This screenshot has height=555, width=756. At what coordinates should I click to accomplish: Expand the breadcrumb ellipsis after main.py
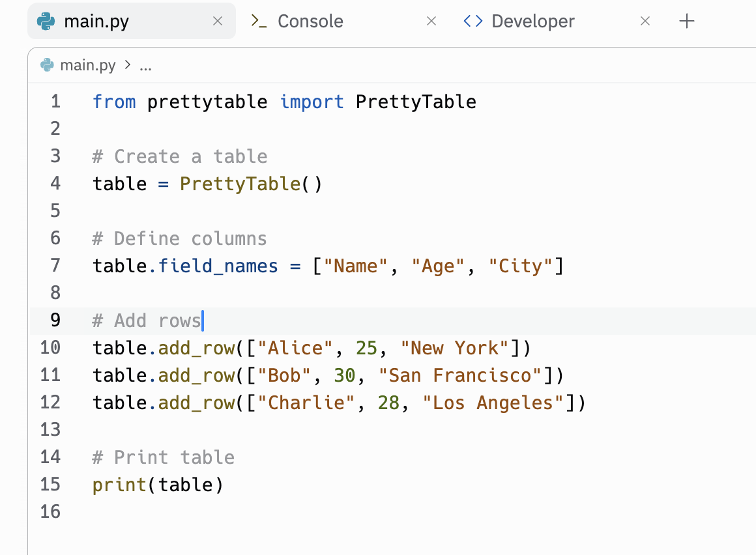coord(145,65)
